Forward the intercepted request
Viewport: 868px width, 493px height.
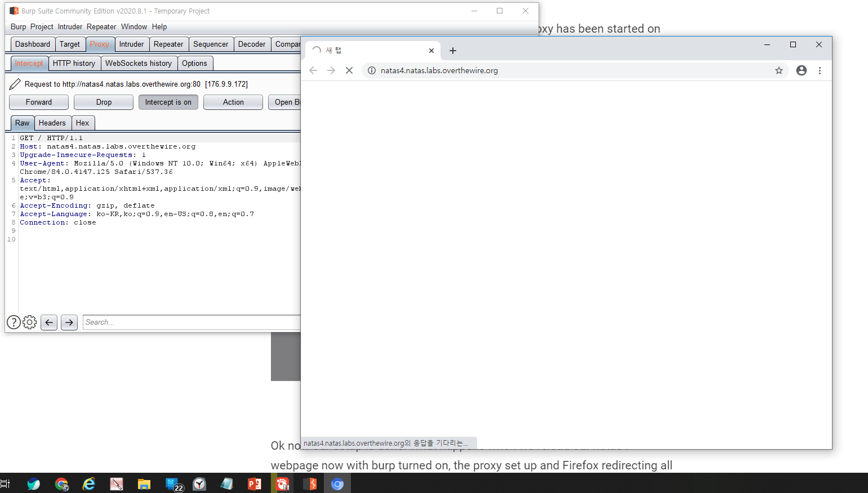[39, 102]
